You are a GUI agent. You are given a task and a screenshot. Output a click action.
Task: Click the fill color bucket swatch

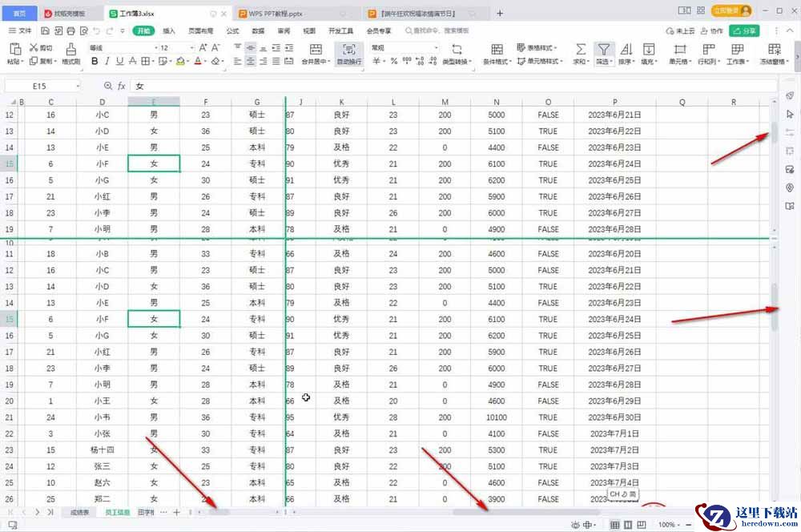click(x=180, y=62)
